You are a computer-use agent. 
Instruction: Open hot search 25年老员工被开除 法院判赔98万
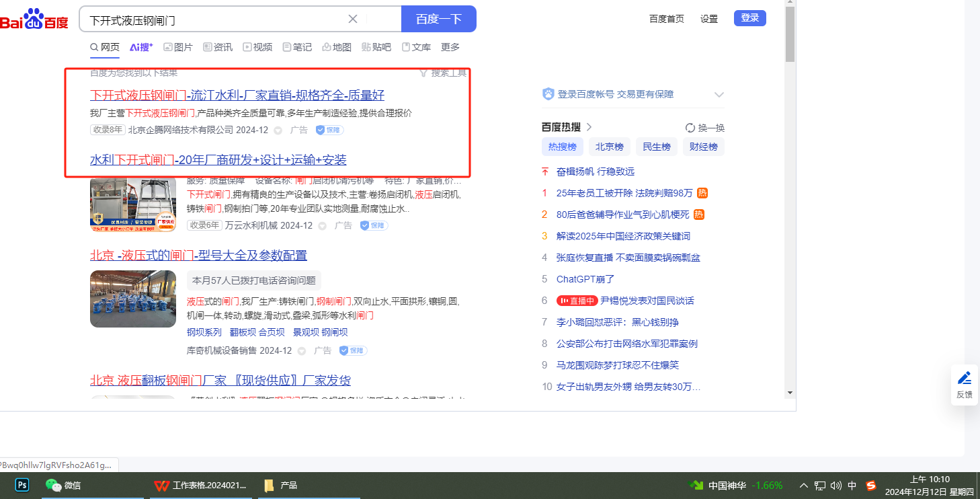pos(624,193)
